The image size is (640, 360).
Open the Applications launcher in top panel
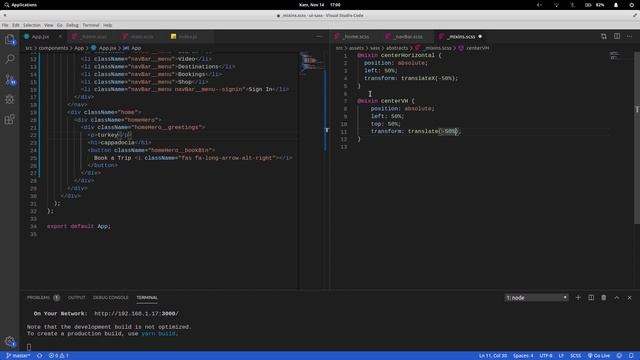(x=20, y=5)
